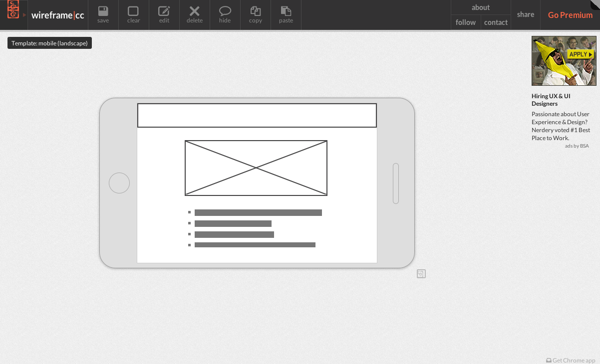Select the edit pencil tool
This screenshot has width=600, height=364.
pyautogui.click(x=164, y=14)
